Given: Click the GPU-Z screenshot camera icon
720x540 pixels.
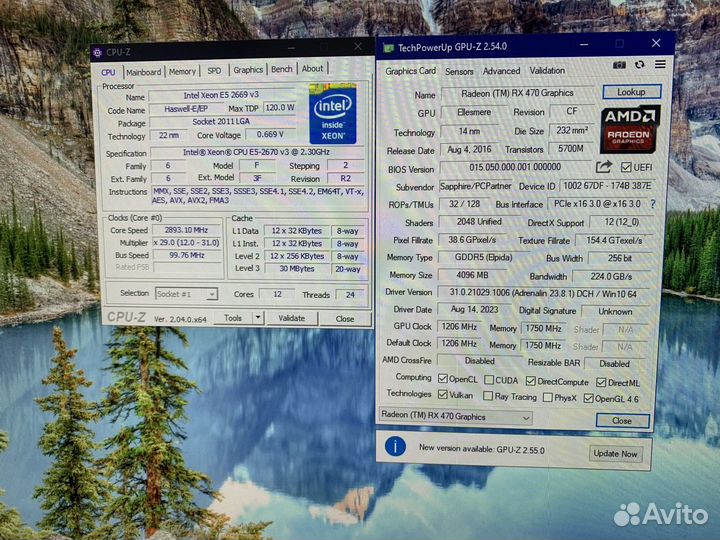Looking at the screenshot, I should pos(619,65).
